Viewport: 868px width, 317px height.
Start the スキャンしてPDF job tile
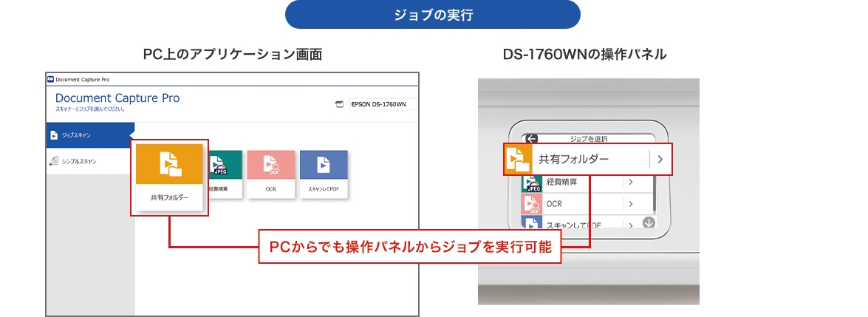point(324,174)
